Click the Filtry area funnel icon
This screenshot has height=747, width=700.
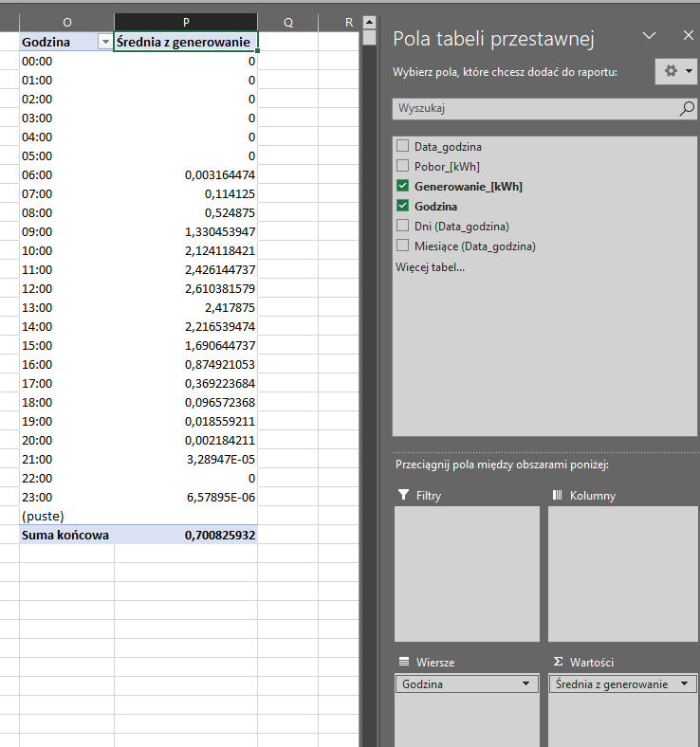[404, 495]
